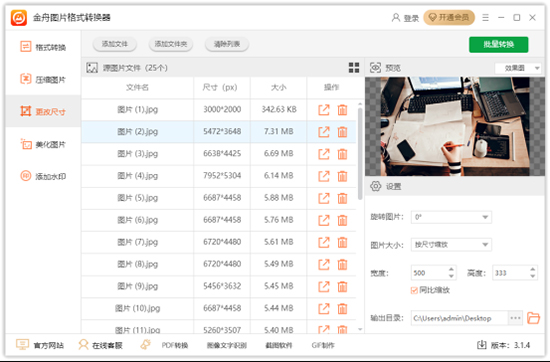Image resolution: width=550 pixels, height=362 pixels.
Task: Click the 批量转换 button
Action: coord(498,45)
